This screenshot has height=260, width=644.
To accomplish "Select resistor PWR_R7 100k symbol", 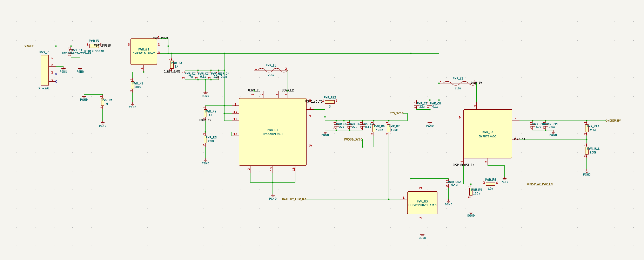I will click(x=389, y=128).
